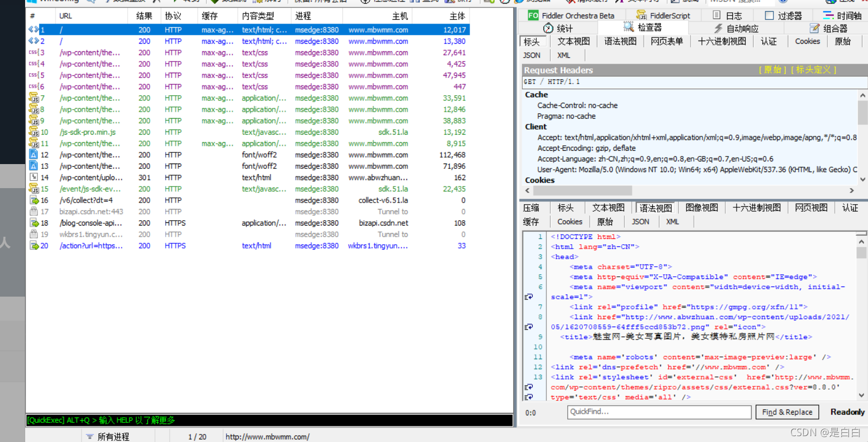Click the redirect icon of session 14

33,177
